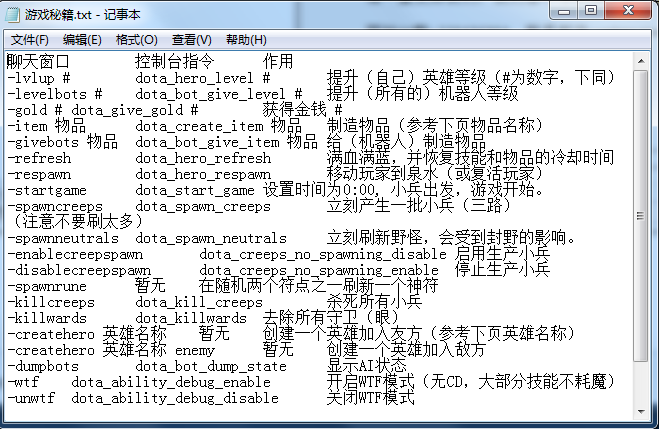The height and width of the screenshot is (429, 659).
Task: Click the text 'dota_spawn_creeps'
Action: coord(203,206)
